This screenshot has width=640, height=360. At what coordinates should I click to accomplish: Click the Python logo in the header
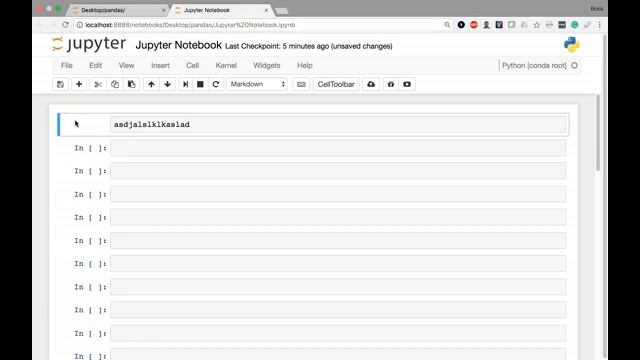[x=571, y=44]
